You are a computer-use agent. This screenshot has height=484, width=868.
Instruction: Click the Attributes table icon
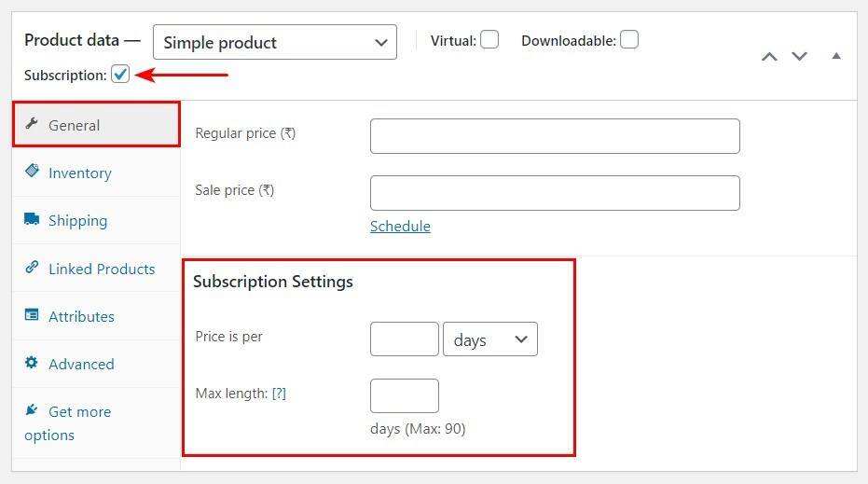(33, 315)
